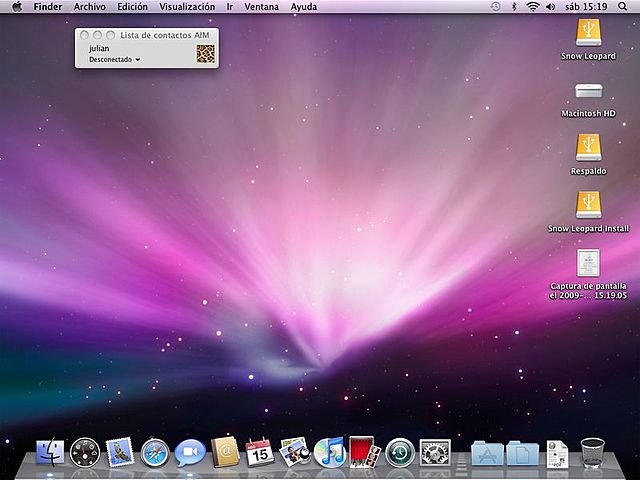Viewport: 640px width, 480px height.
Task: Select the Macintosh HD desktop icon
Action: click(588, 90)
